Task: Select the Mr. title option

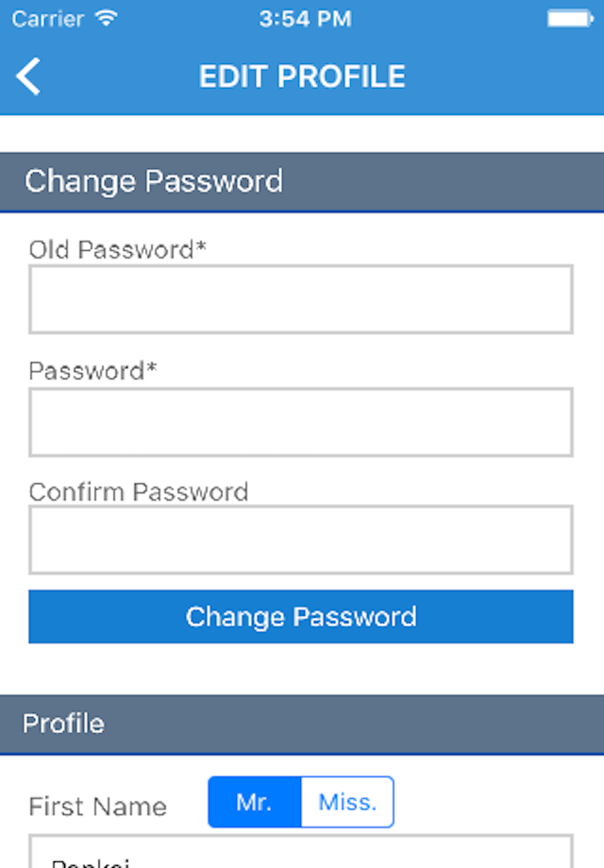Action: [x=255, y=802]
